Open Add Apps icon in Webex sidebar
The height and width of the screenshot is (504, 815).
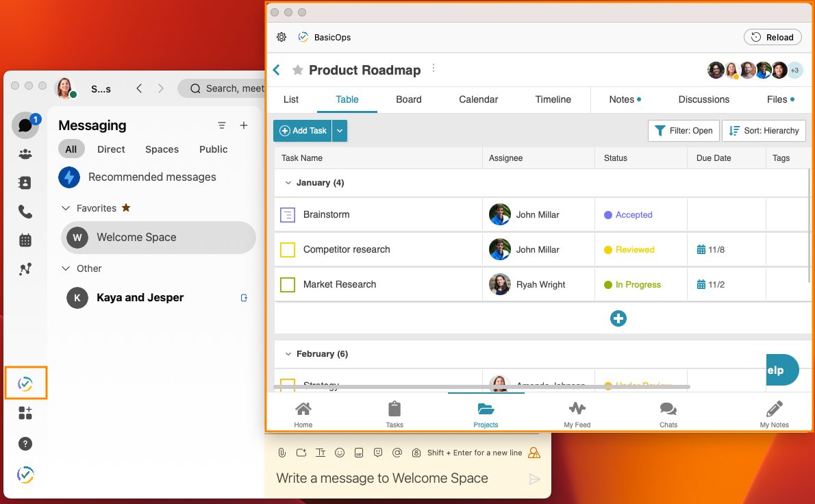click(x=25, y=413)
